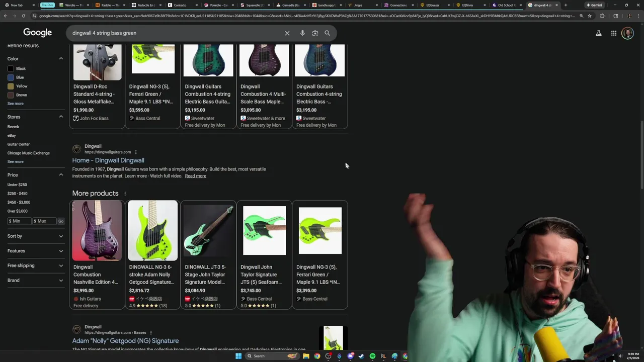Open the Gemini button in Chrome toolbar
The width and height of the screenshot is (644, 362).
tap(594, 5)
